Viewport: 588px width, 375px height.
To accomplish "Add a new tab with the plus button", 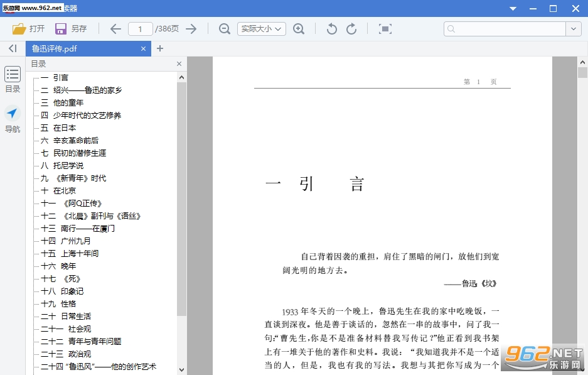I will [160, 48].
